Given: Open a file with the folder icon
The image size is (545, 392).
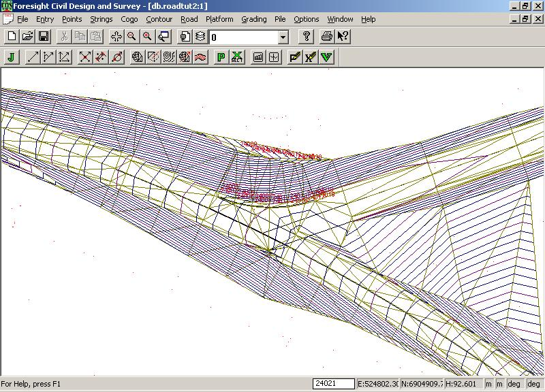Looking at the screenshot, I should coord(27,37).
